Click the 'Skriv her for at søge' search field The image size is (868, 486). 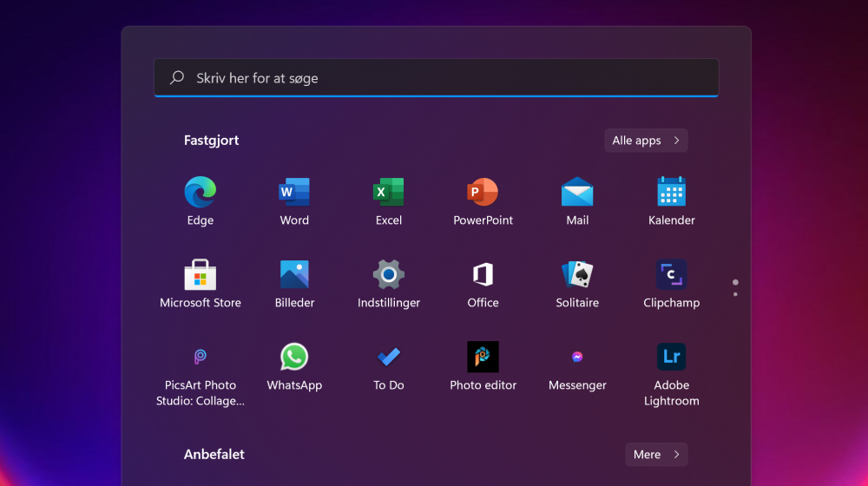tap(436, 78)
